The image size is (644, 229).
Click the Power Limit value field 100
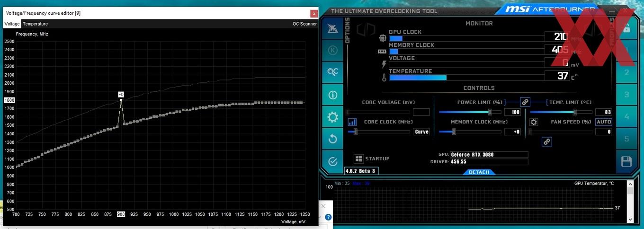point(512,112)
